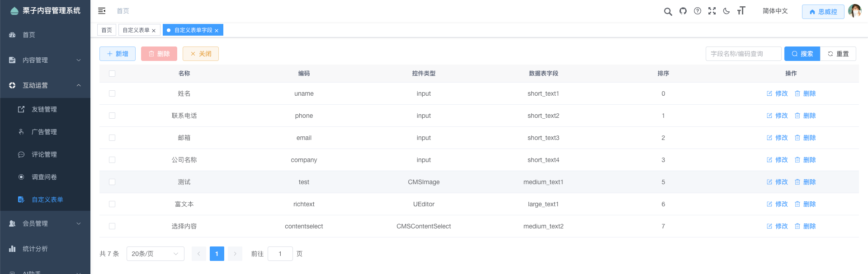This screenshot has height=274, width=868.
Task: Open the font size adjustment icon
Action: click(x=741, y=11)
